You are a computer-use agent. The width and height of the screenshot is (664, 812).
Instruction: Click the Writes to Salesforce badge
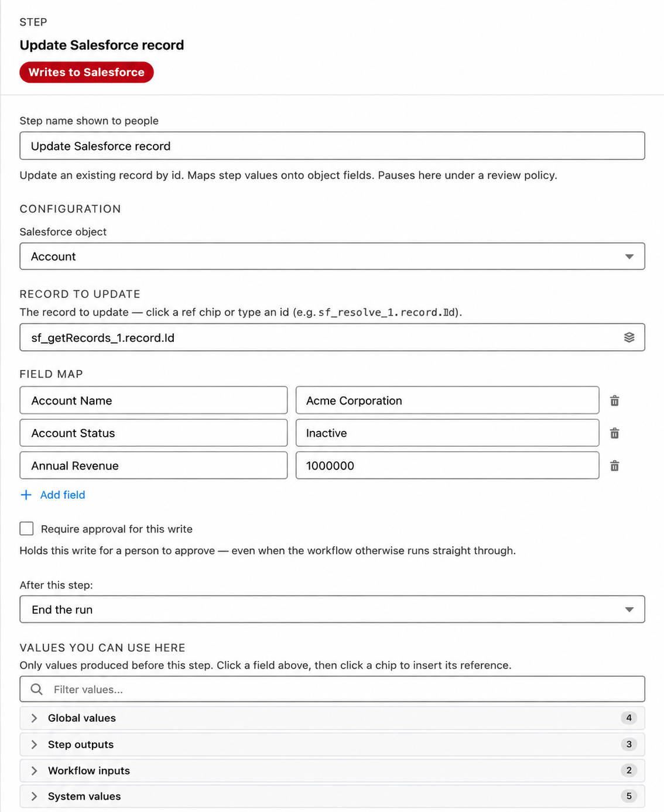click(87, 72)
